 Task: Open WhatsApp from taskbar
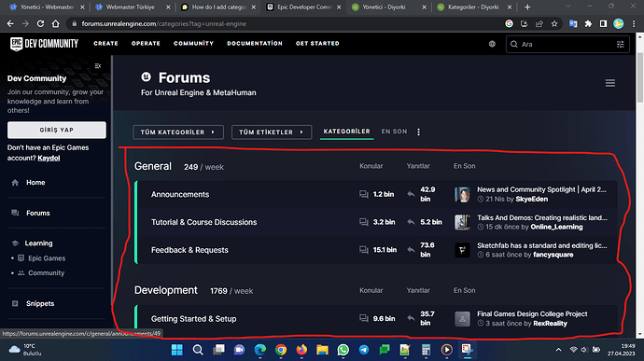coord(343,350)
